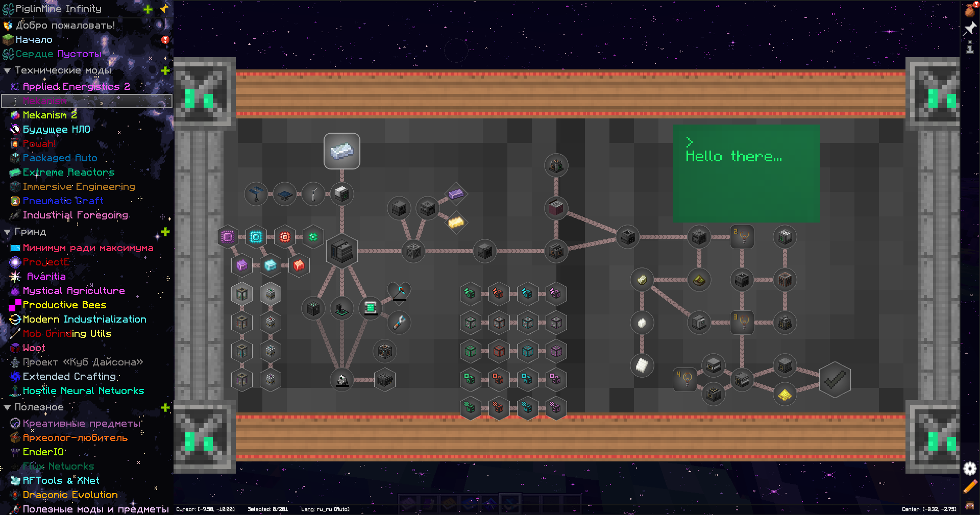Open the Mystical Agriculture chapter
This screenshot has height=515, width=980.
click(x=87, y=290)
